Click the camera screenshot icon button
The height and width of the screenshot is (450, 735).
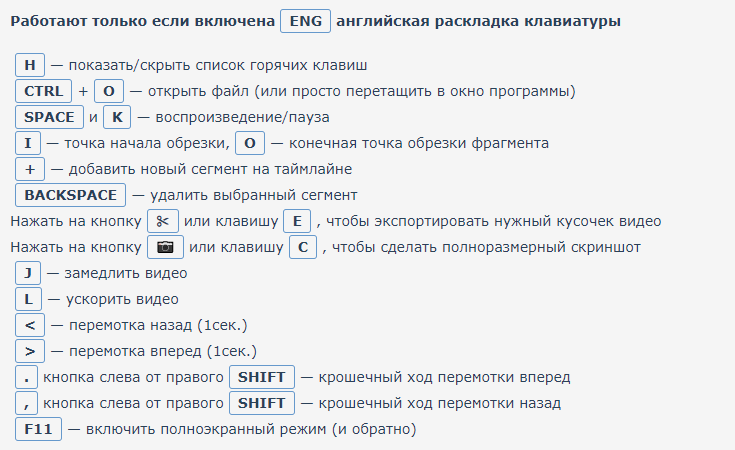coord(165,247)
